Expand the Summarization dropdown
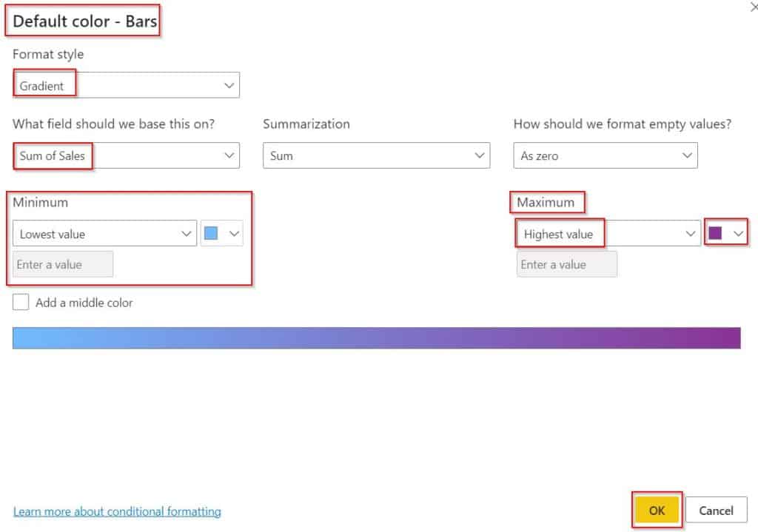The width and height of the screenshot is (758, 532). [x=376, y=155]
